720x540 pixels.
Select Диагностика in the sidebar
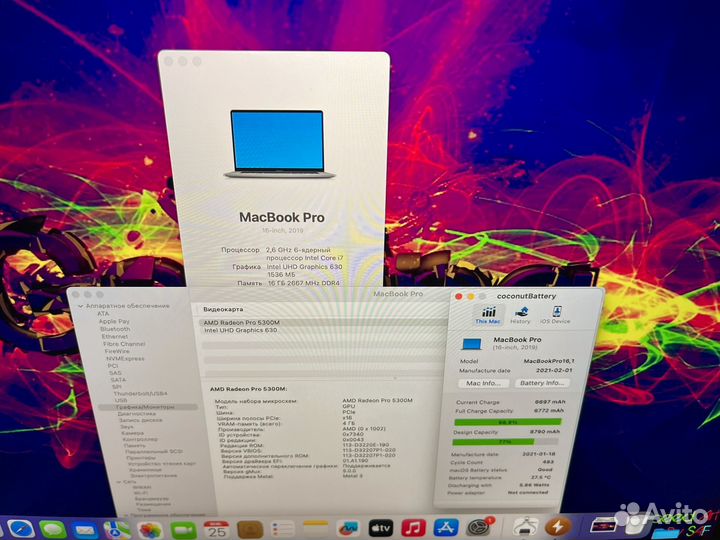point(137,414)
